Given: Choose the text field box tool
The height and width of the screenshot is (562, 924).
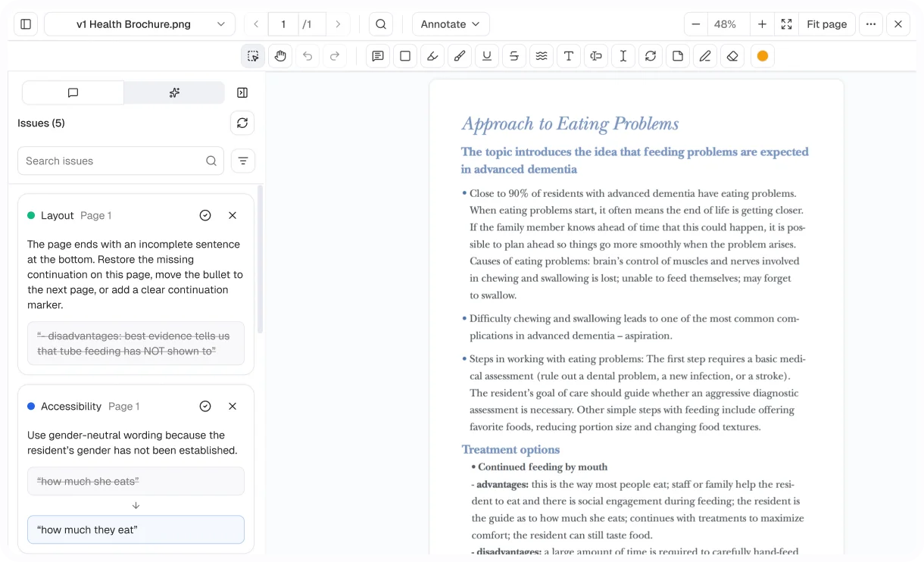Looking at the screenshot, I should [596, 56].
